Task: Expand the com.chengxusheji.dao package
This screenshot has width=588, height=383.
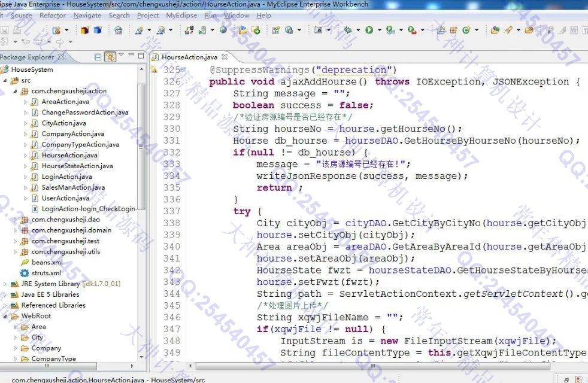Action: 15,220
